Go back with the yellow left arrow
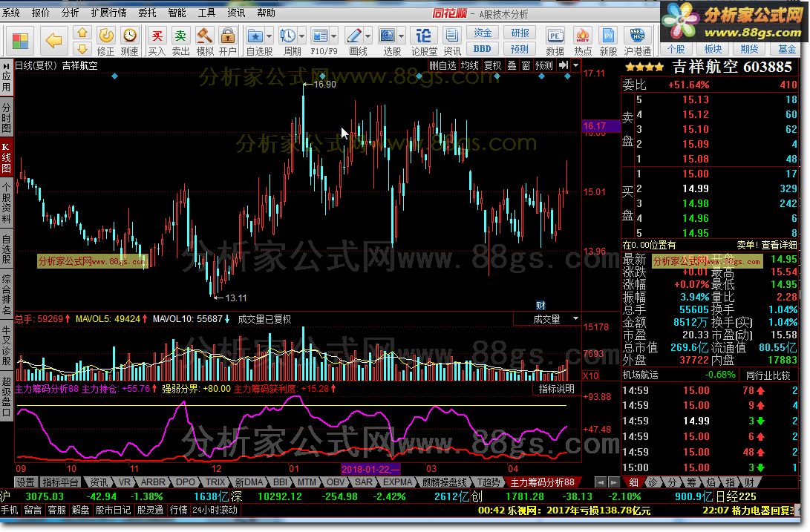The image size is (810, 532). (53, 40)
